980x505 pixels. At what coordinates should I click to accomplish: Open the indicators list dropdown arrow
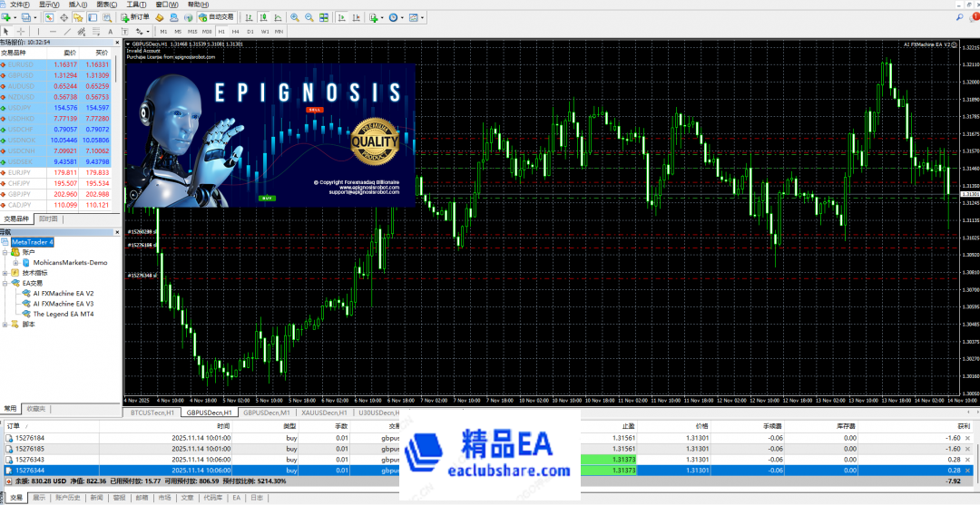click(x=381, y=17)
